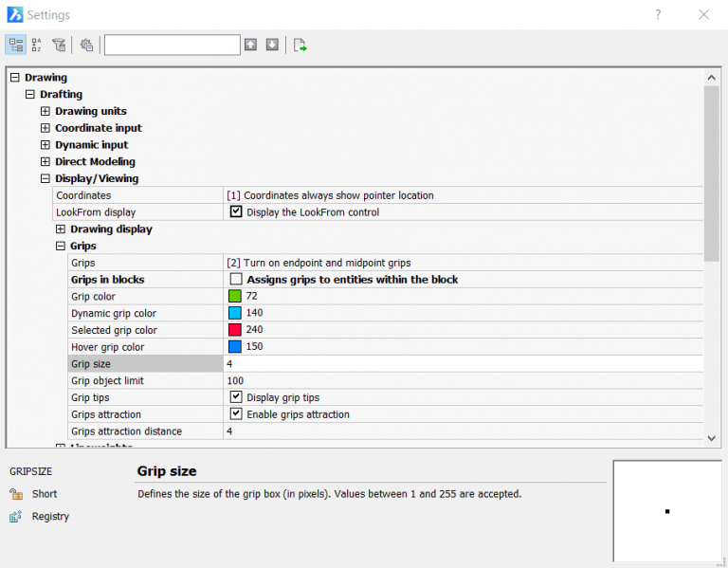Select the Grips attraction distance label

pos(126,431)
